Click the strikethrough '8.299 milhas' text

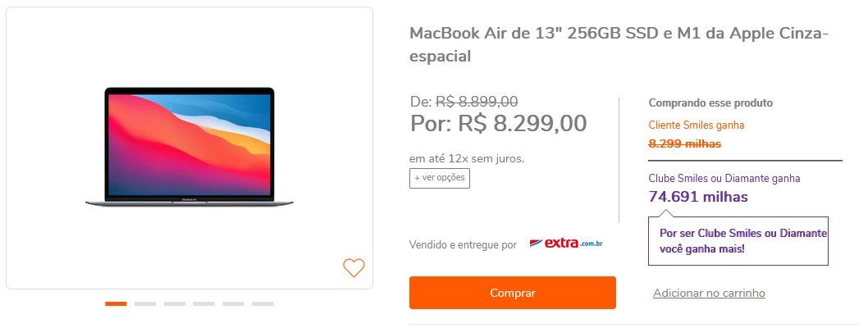(685, 143)
